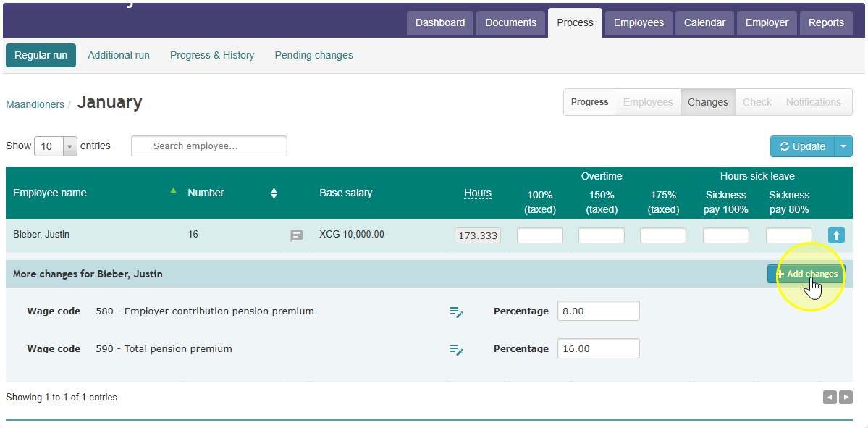Image resolution: width=868 pixels, height=428 pixels.
Task: Collapse Bieber, Justin row with the up-arrow button
Action: 836,235
